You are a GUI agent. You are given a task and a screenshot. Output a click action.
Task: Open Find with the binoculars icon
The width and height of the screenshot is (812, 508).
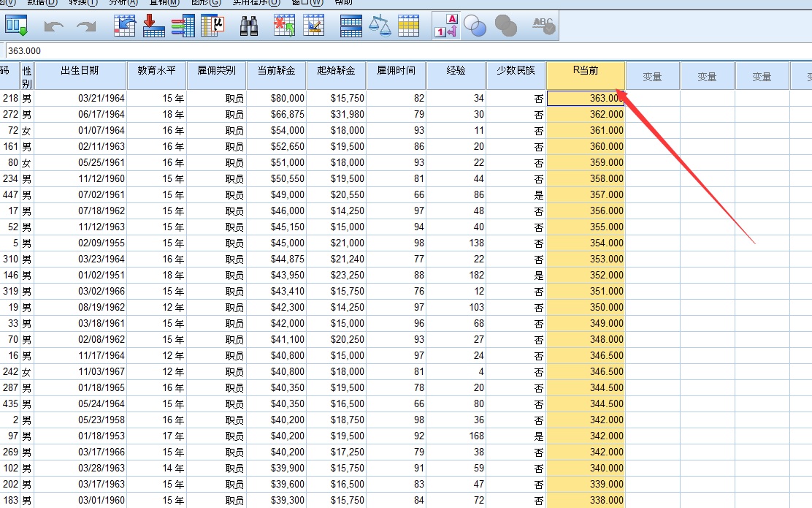tap(249, 26)
